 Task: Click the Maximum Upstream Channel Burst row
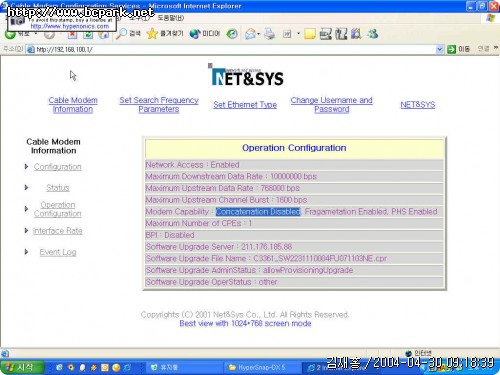(294, 200)
